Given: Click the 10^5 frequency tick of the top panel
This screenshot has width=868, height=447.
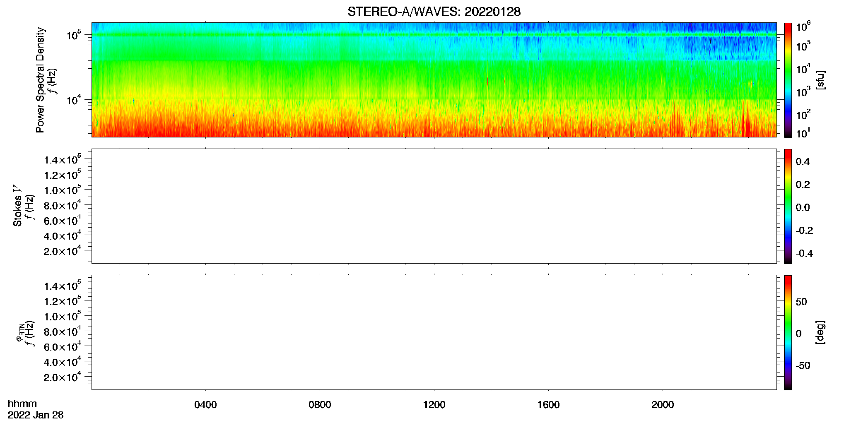Looking at the screenshot, I should coord(74,35).
